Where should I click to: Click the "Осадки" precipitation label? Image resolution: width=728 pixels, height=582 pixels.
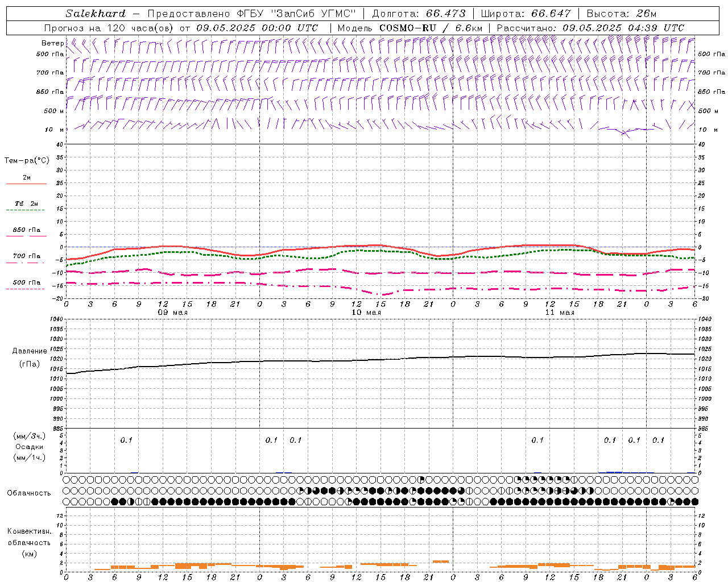(x=29, y=447)
